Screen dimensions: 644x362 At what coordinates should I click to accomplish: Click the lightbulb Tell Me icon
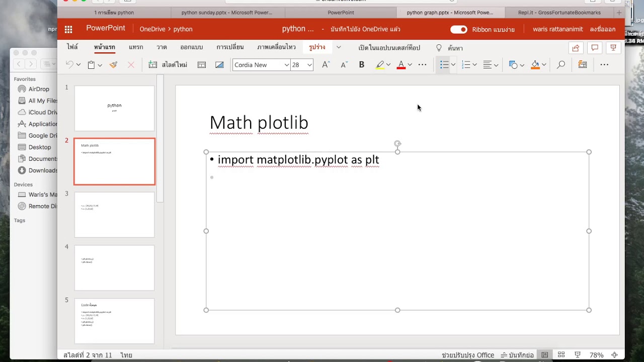439,48
